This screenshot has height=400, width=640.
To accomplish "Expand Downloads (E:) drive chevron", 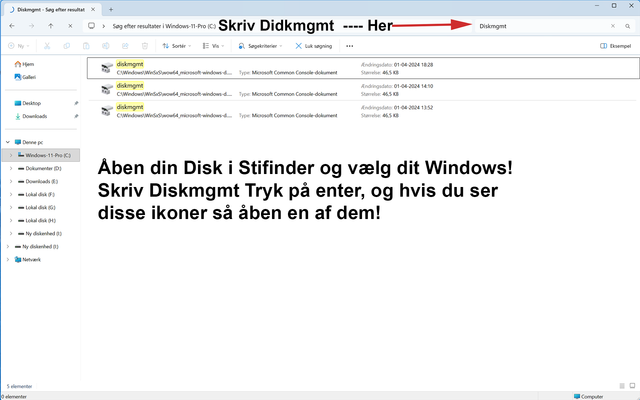I will [x=11, y=181].
